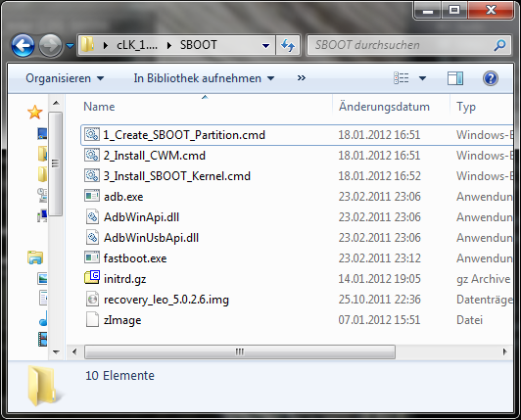
Task: Click the greyed Forward arrow button
Action: [50, 45]
